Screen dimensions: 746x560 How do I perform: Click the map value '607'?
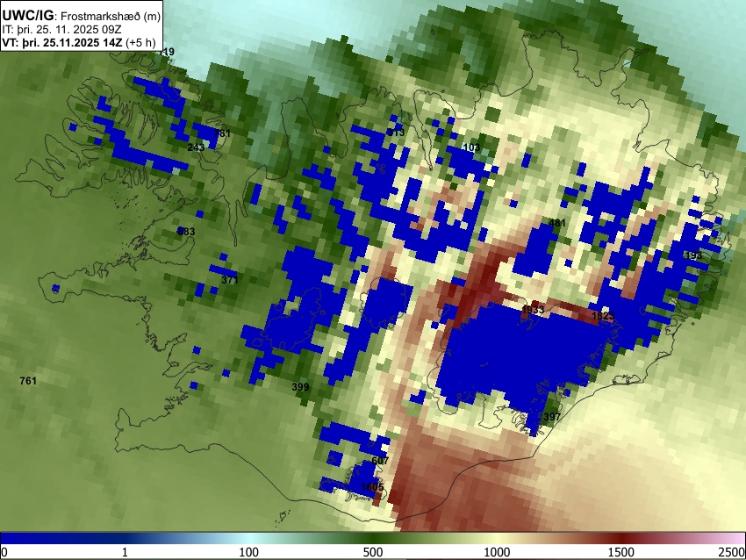pyautogui.click(x=380, y=461)
